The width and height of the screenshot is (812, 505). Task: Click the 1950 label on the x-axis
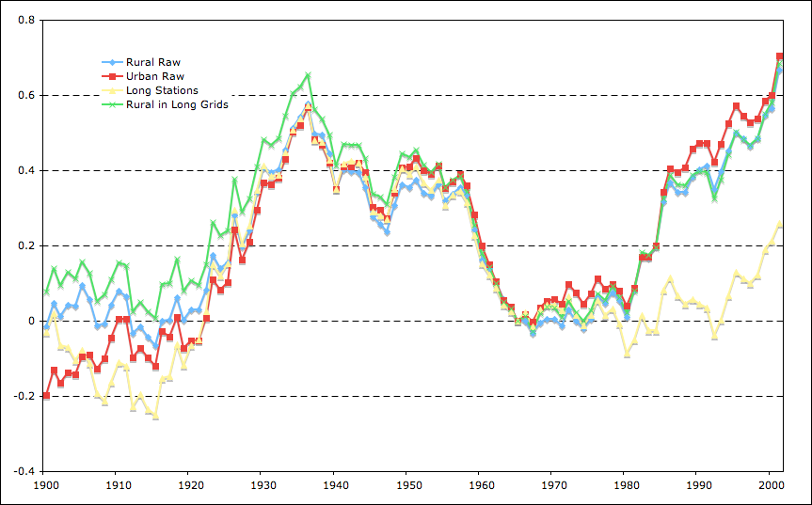(408, 486)
